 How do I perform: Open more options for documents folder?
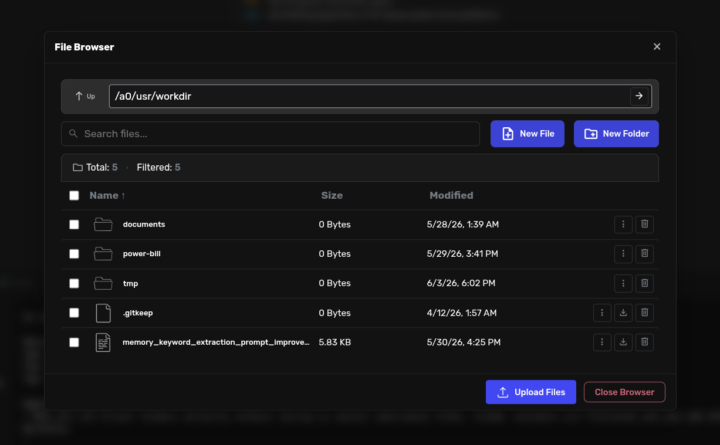[623, 224]
